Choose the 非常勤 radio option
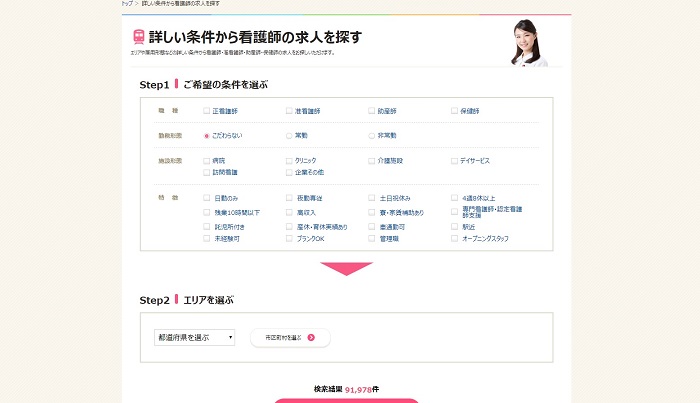Screen dimensions: 700x403 [372, 135]
